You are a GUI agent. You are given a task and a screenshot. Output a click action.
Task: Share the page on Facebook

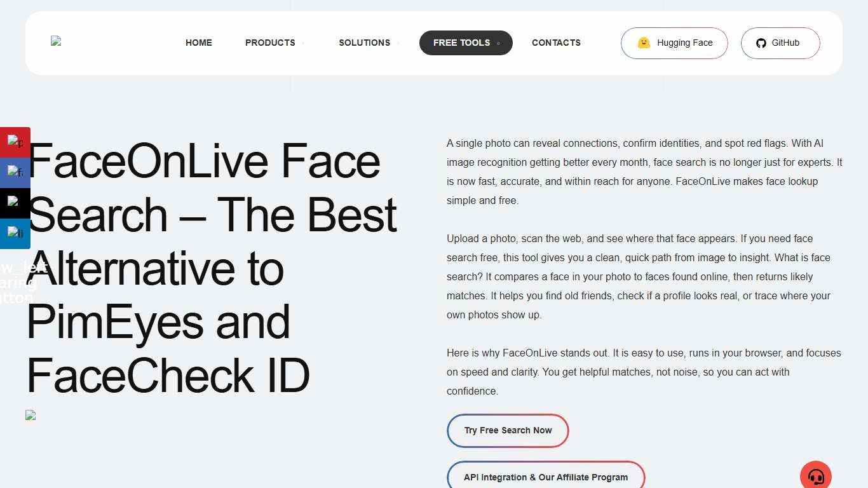click(x=15, y=172)
